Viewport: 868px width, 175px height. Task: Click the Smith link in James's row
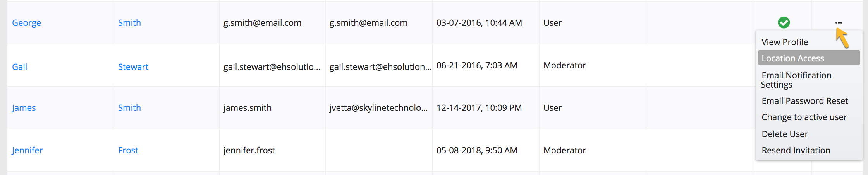(129, 108)
